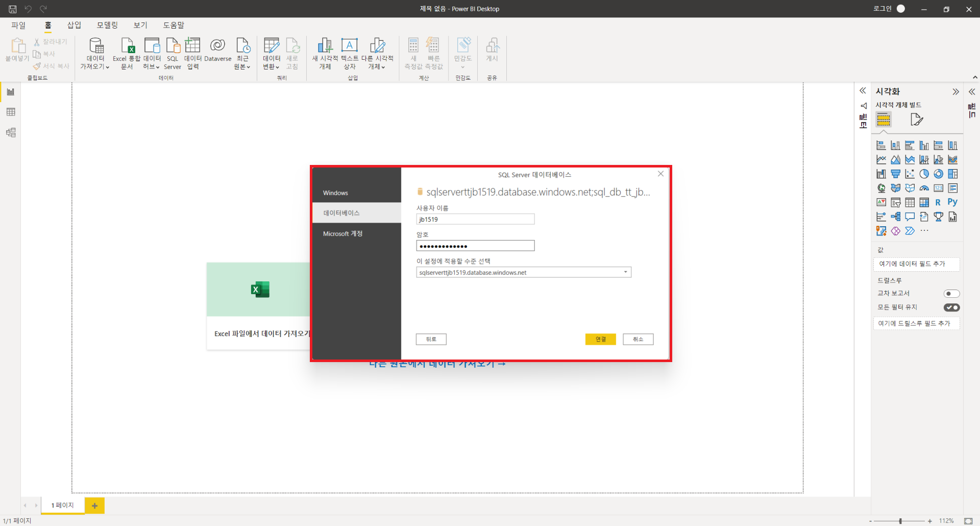Image resolution: width=980 pixels, height=526 pixels.
Task: Pick the trophy metrics visual
Action: click(938, 217)
